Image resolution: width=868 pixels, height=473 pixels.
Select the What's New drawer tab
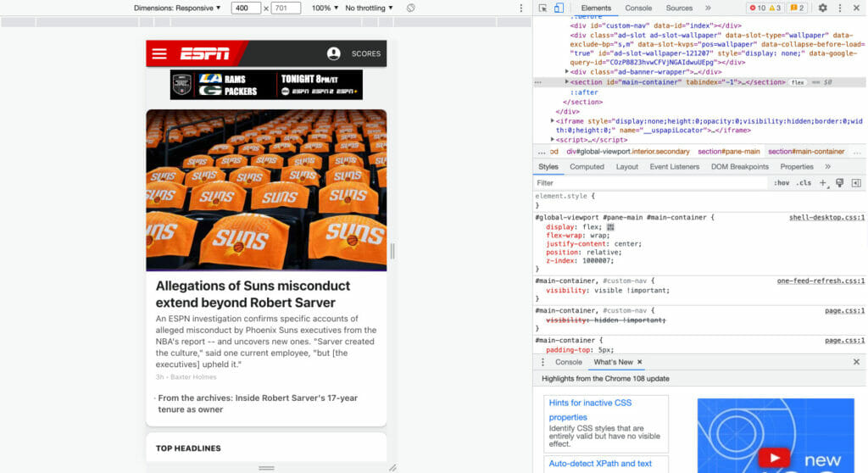point(613,362)
